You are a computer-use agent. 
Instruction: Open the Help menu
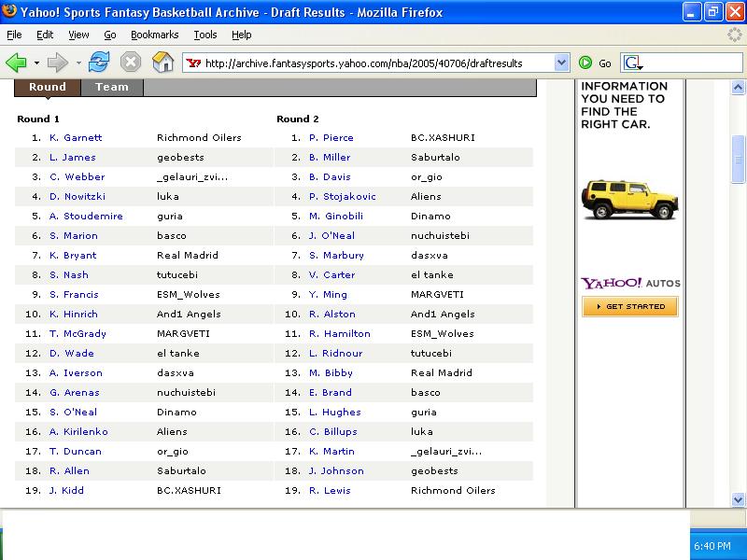tap(242, 35)
